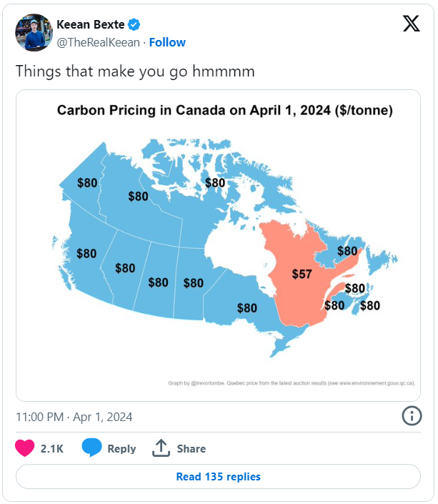
Task: Click the @TheRealKeean handle
Action: 99,42
